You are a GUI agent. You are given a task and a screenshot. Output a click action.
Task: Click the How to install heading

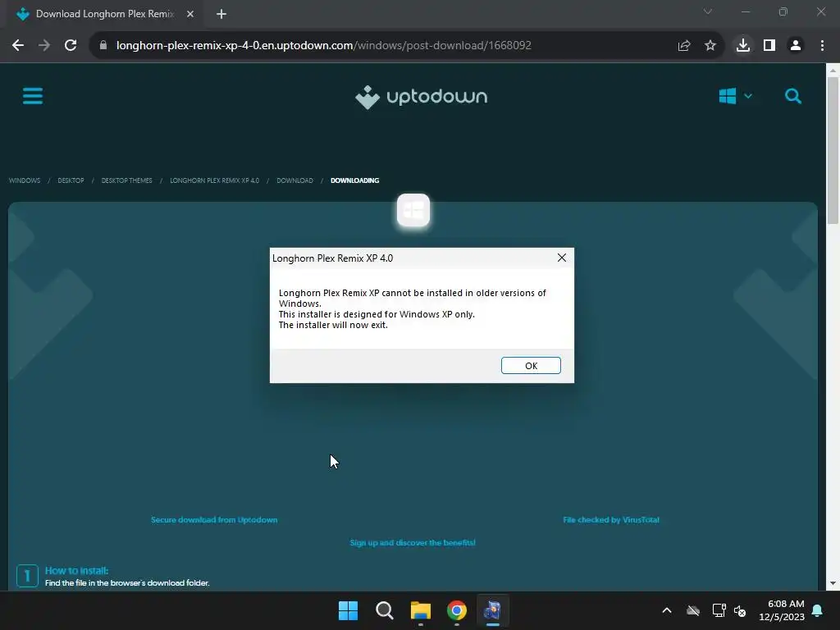point(76,571)
